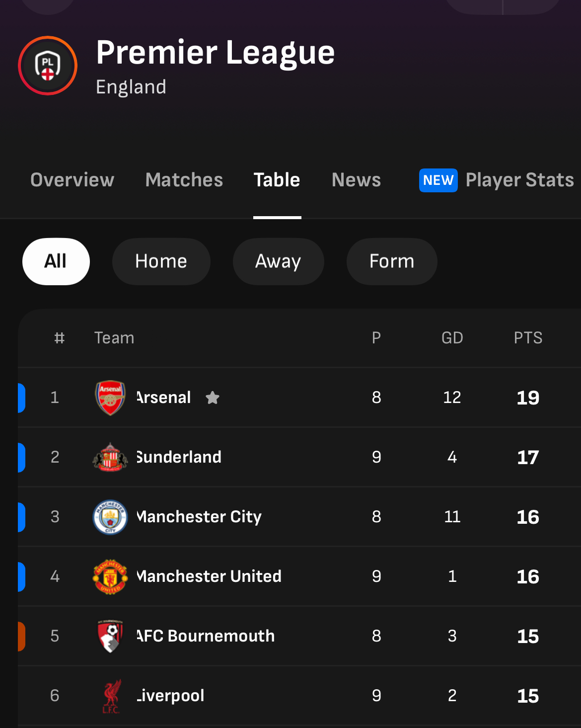
Task: Filter the table by Away results
Action: pyautogui.click(x=278, y=261)
